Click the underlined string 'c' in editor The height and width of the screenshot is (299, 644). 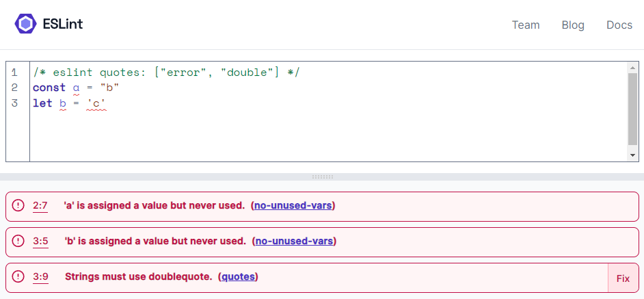coord(96,103)
